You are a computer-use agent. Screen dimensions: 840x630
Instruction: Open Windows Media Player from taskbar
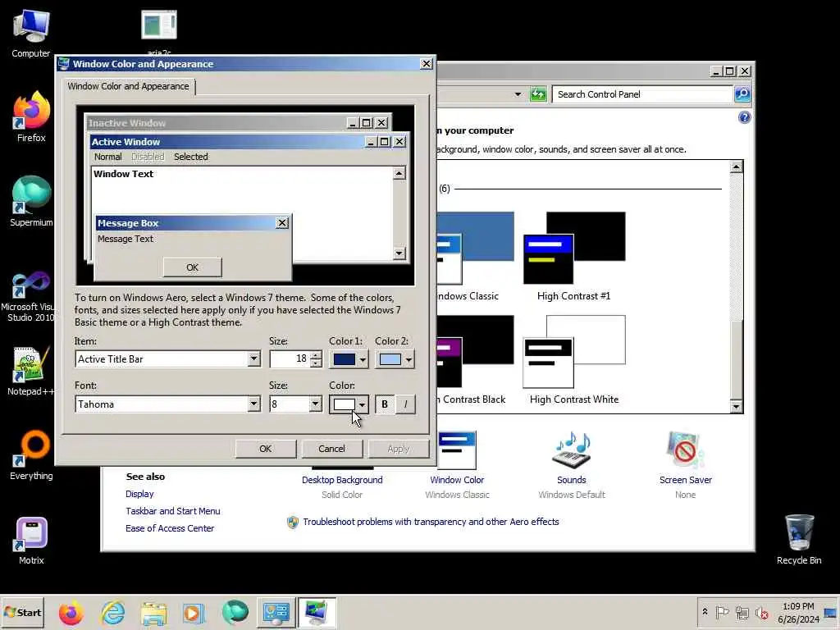click(194, 613)
